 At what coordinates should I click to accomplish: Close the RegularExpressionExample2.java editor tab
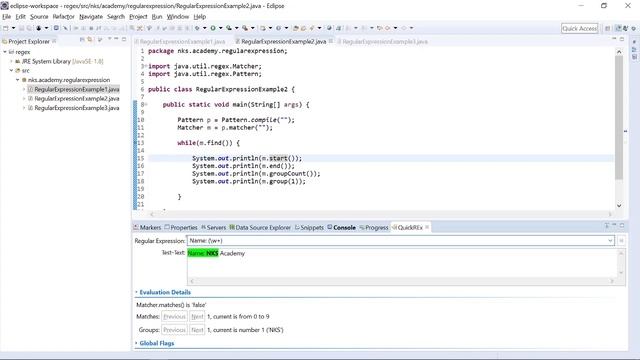click(331, 41)
